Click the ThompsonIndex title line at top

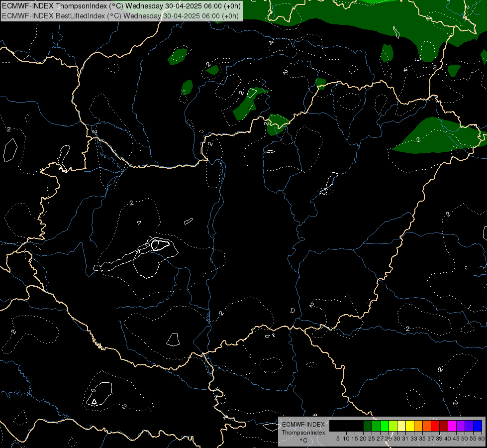(121, 6)
